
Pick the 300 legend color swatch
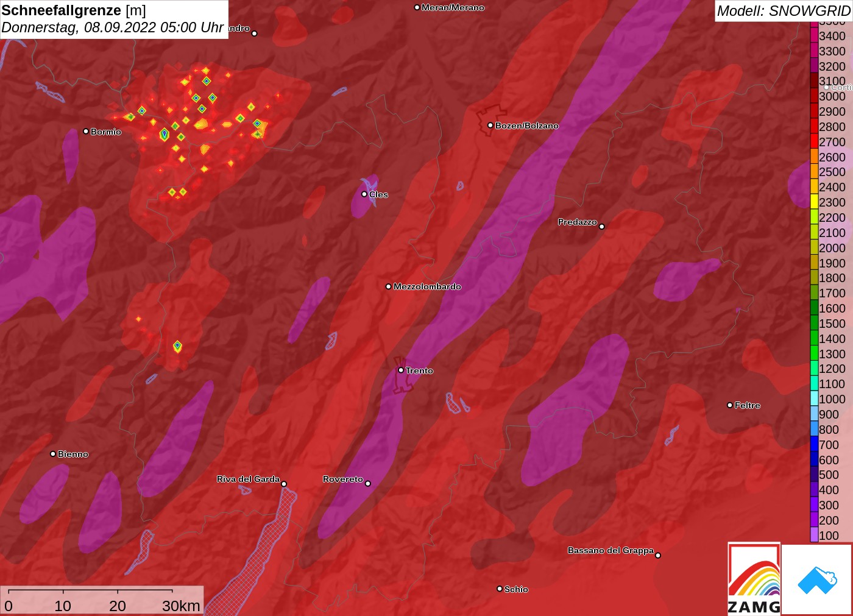[x=814, y=504]
